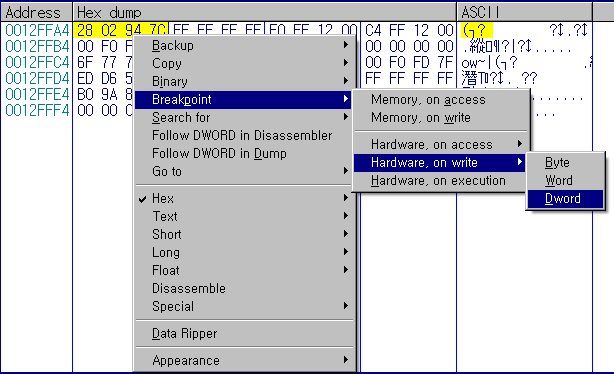Viewport: 614px width, 374px height.
Task: Expand arrow next to Text
Action: click(x=346, y=216)
